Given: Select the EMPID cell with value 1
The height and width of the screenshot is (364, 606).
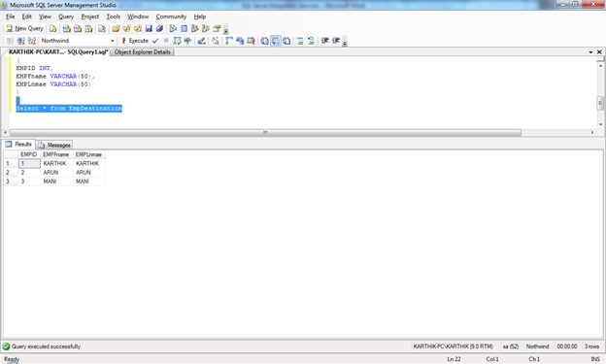Looking at the screenshot, I should 29,163.
